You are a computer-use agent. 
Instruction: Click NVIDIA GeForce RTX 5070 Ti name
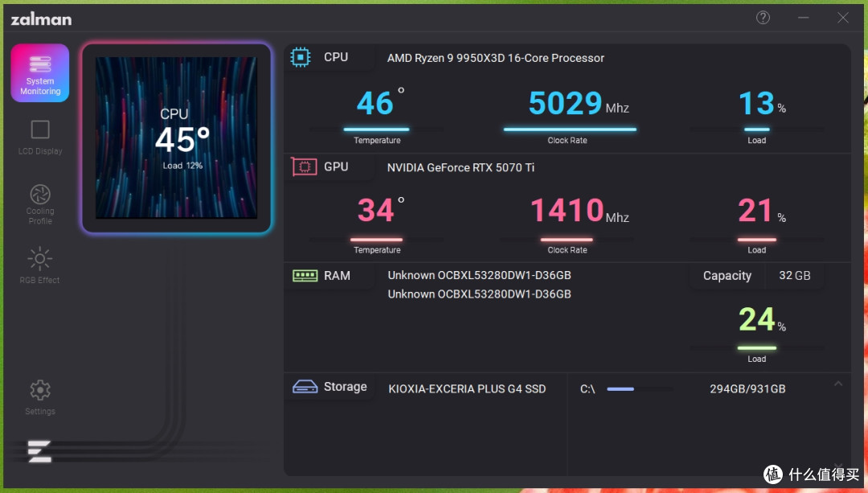point(461,167)
